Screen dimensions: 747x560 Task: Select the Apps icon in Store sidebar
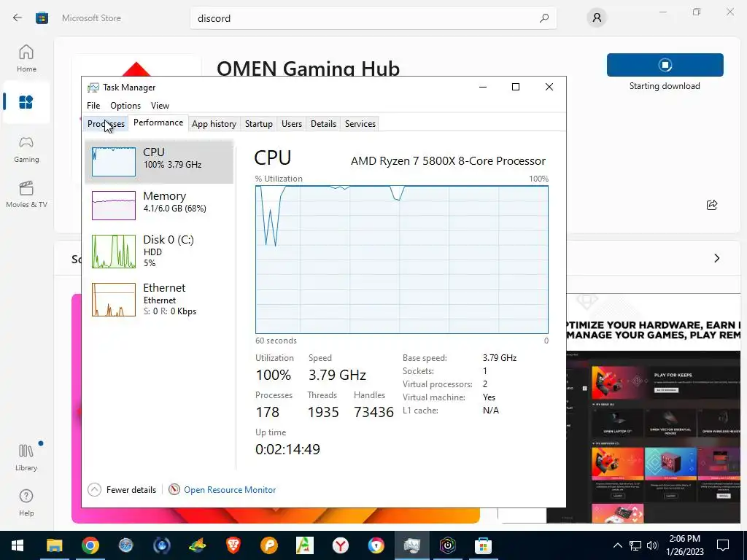pos(26,102)
